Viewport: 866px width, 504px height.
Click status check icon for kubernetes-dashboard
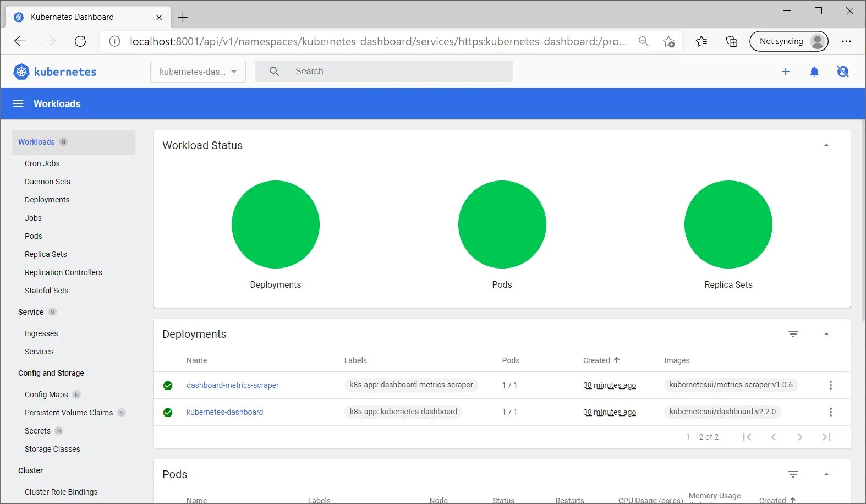(168, 413)
